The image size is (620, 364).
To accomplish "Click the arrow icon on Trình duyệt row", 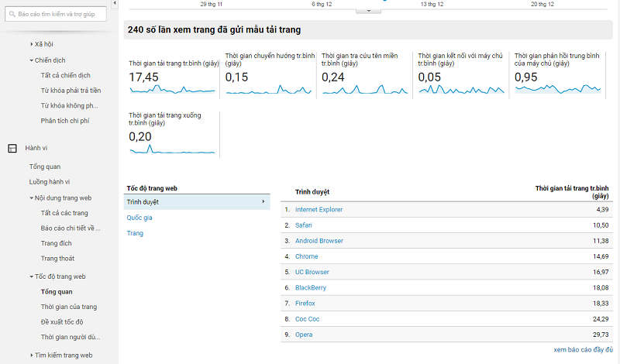I will 263,202.
